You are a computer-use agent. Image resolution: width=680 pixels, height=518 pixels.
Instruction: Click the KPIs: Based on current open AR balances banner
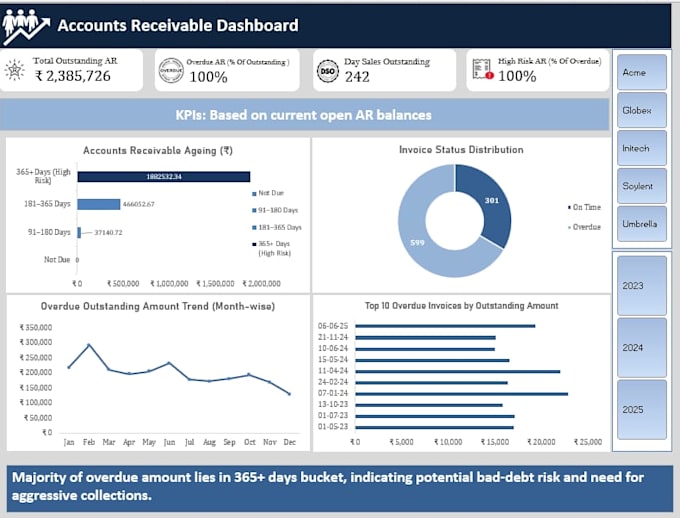pyautogui.click(x=304, y=115)
